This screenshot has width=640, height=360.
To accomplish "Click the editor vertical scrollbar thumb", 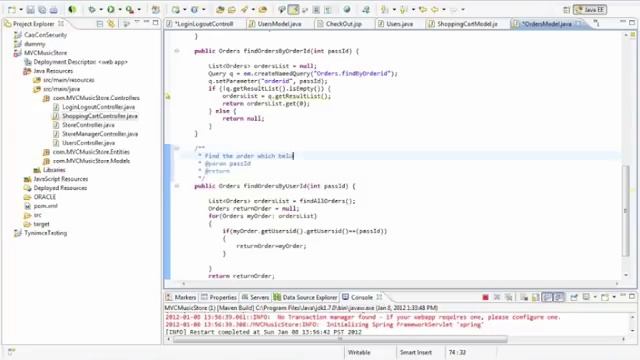I will pyautogui.click(x=626, y=211).
